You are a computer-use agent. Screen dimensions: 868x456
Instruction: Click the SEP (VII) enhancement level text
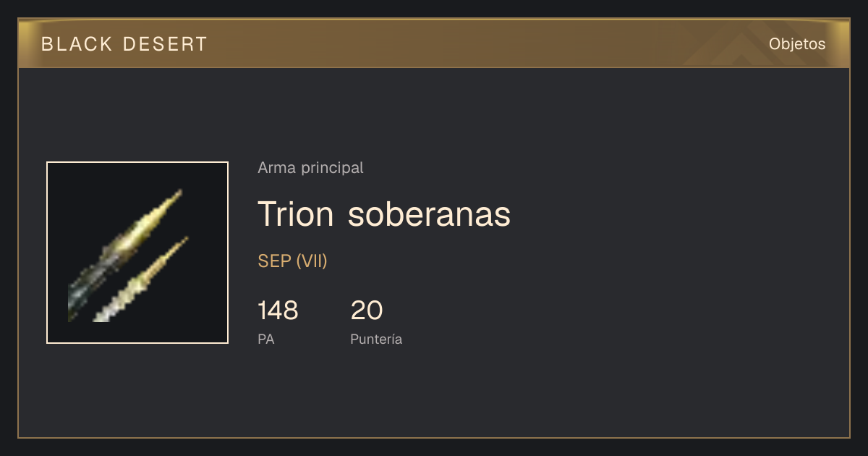pos(292,261)
